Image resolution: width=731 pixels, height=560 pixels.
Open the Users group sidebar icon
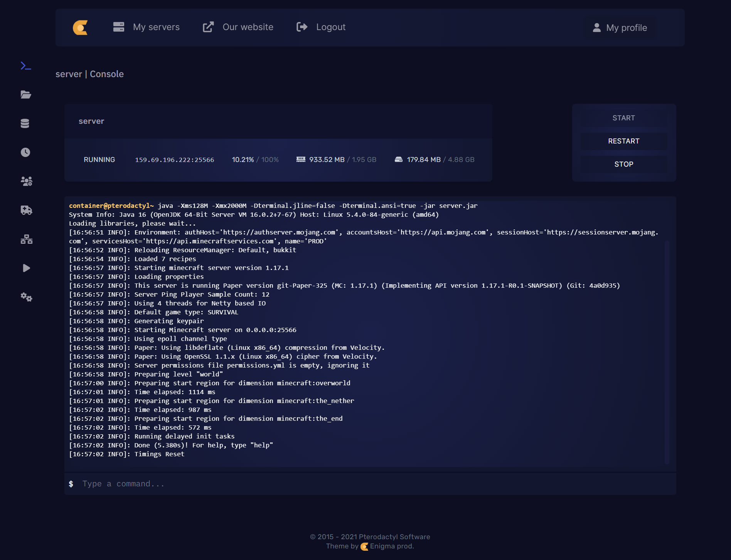coord(26,181)
